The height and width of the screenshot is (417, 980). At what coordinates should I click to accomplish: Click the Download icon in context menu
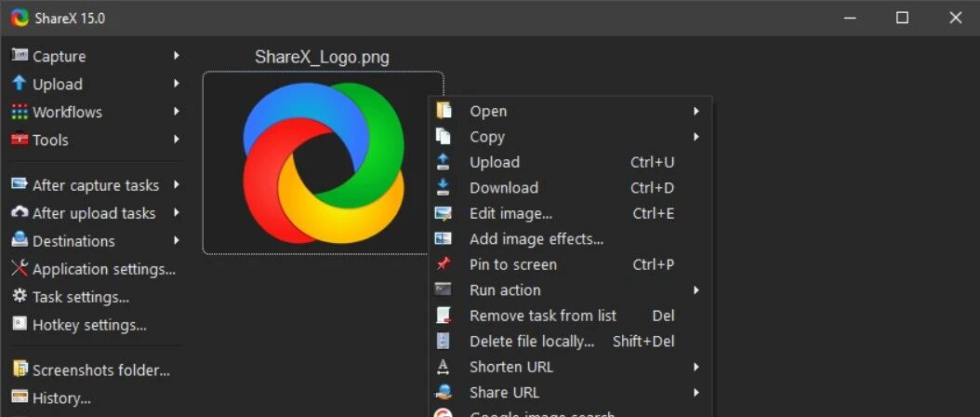point(444,187)
